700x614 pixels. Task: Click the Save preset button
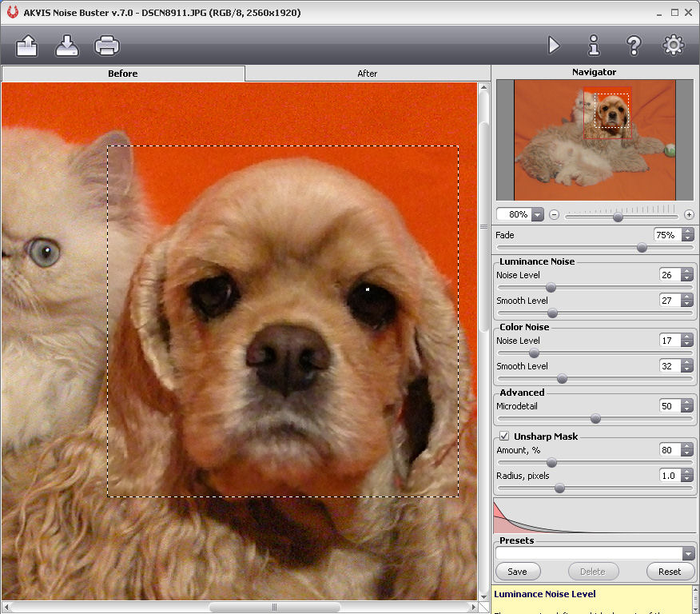[x=517, y=572]
